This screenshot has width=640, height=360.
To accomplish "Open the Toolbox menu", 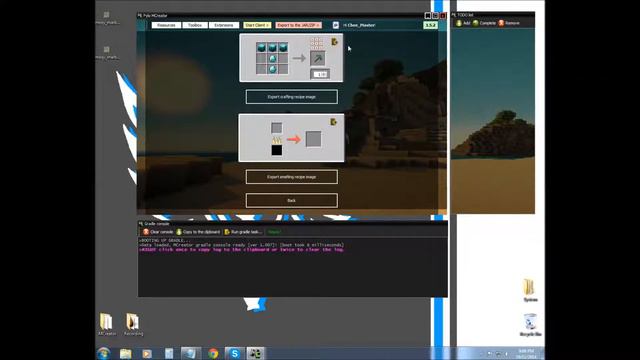I will pos(195,25).
